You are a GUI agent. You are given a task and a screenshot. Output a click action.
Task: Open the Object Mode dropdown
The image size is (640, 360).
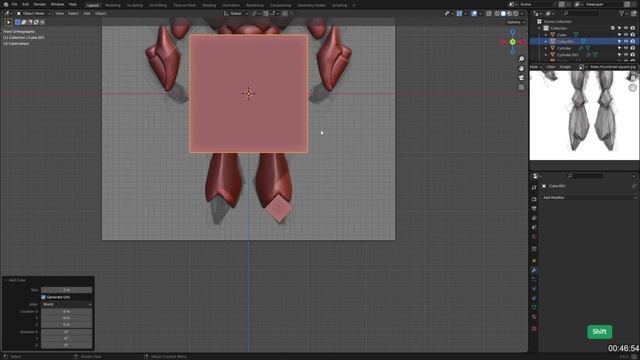(33, 13)
